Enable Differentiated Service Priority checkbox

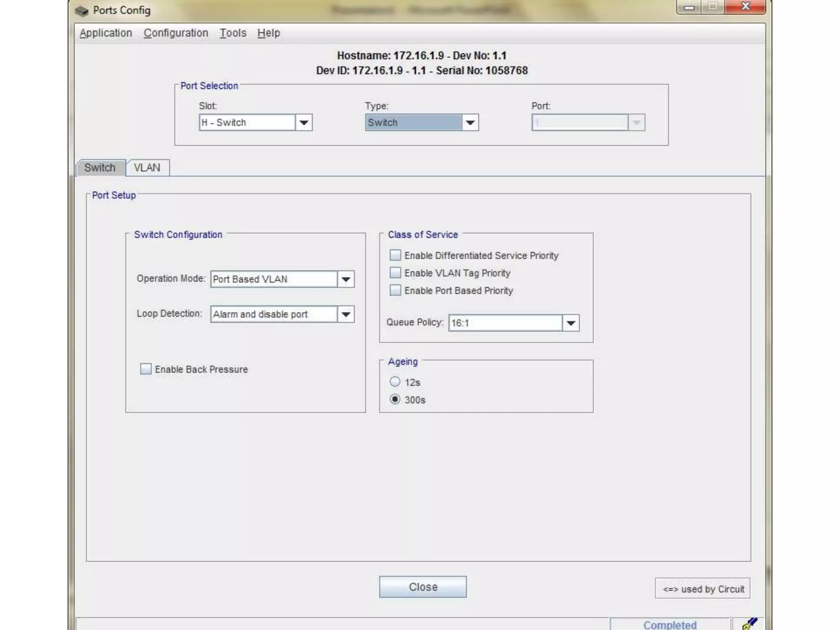click(x=395, y=255)
